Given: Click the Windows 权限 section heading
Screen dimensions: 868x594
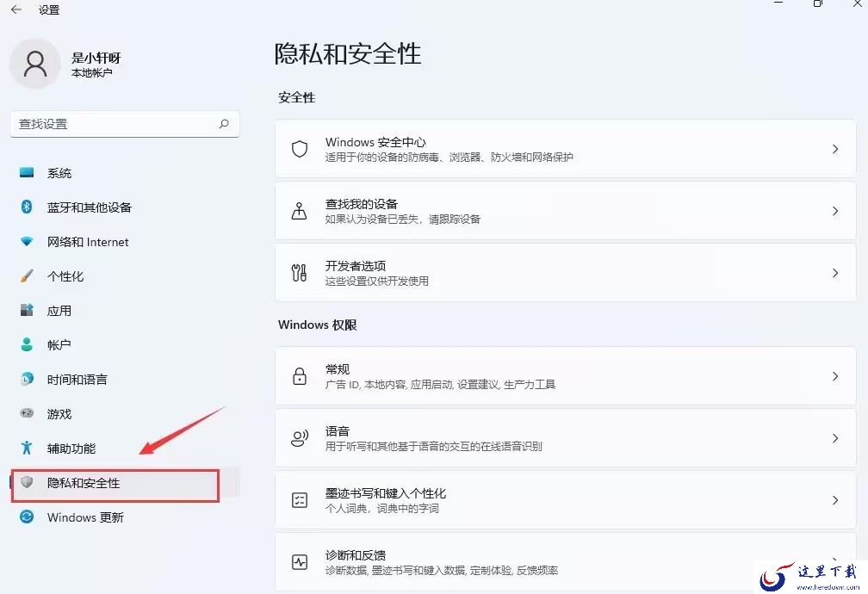Looking at the screenshot, I should [x=317, y=325].
